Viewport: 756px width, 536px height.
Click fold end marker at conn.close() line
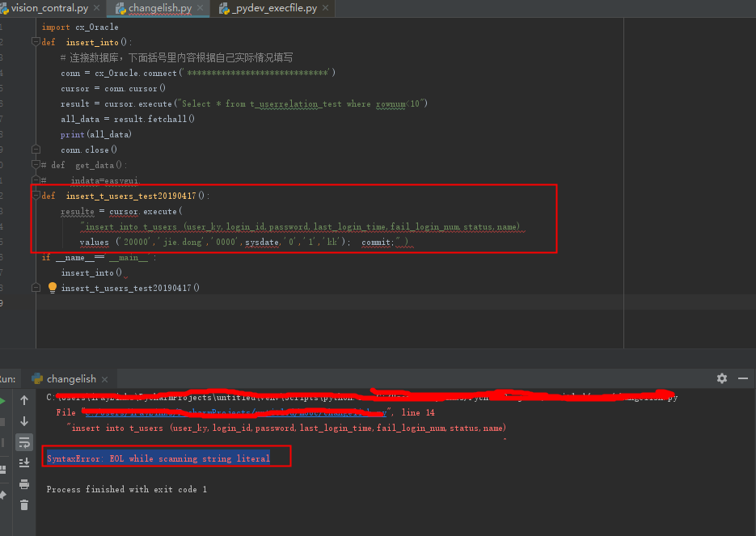click(x=36, y=150)
